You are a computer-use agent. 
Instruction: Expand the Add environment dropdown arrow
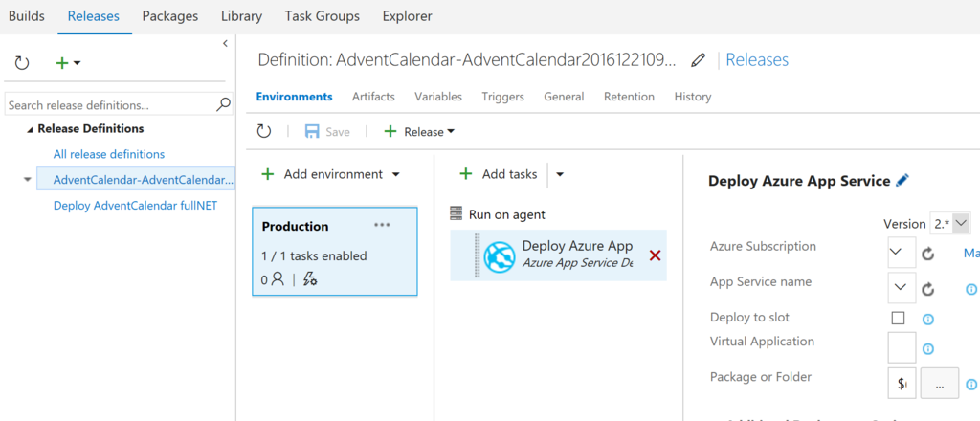[x=395, y=175]
